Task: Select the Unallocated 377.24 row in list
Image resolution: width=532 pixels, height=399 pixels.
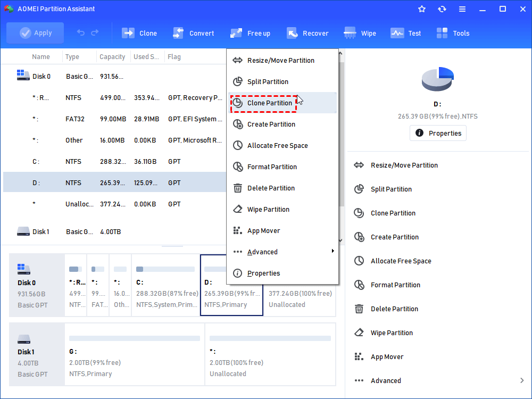Action: pyautogui.click(x=114, y=204)
